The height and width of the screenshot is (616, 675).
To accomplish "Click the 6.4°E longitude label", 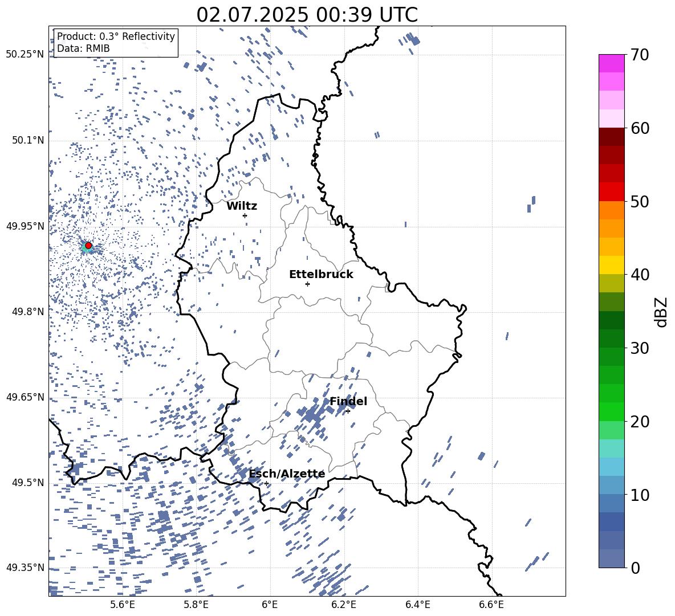I will (x=417, y=605).
